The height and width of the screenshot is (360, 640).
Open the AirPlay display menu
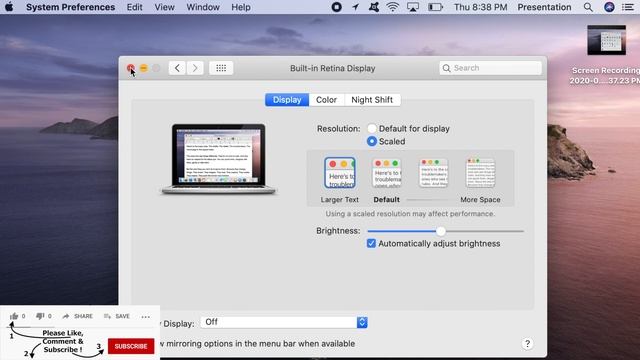click(413, 7)
